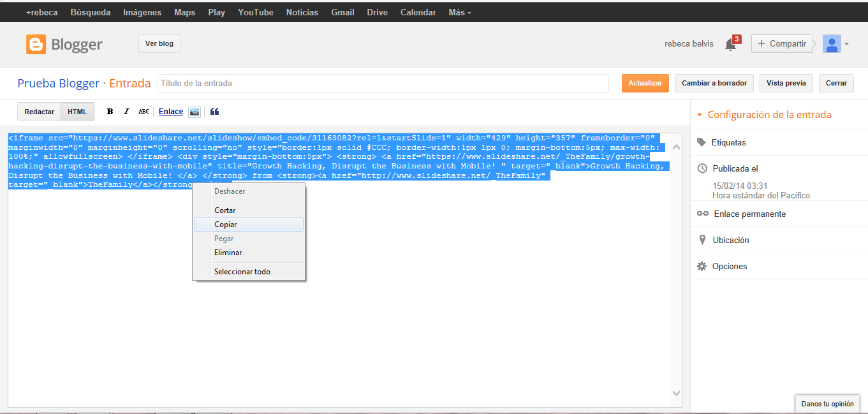This screenshot has width=868, height=414.
Task: Choose Seleccionar todo in context menu
Action: 249,272
